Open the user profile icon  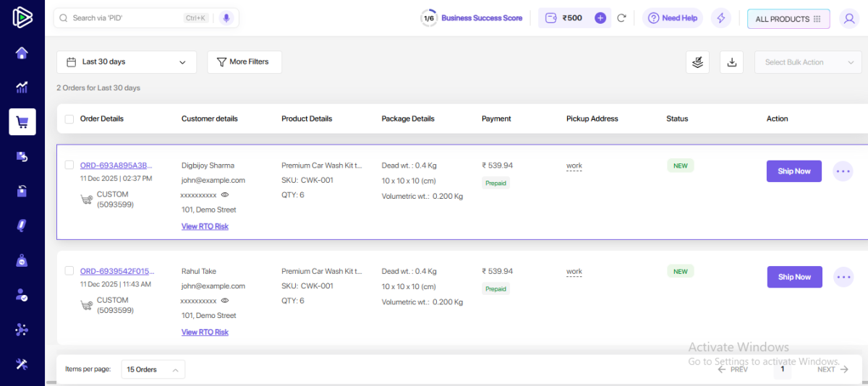(849, 19)
